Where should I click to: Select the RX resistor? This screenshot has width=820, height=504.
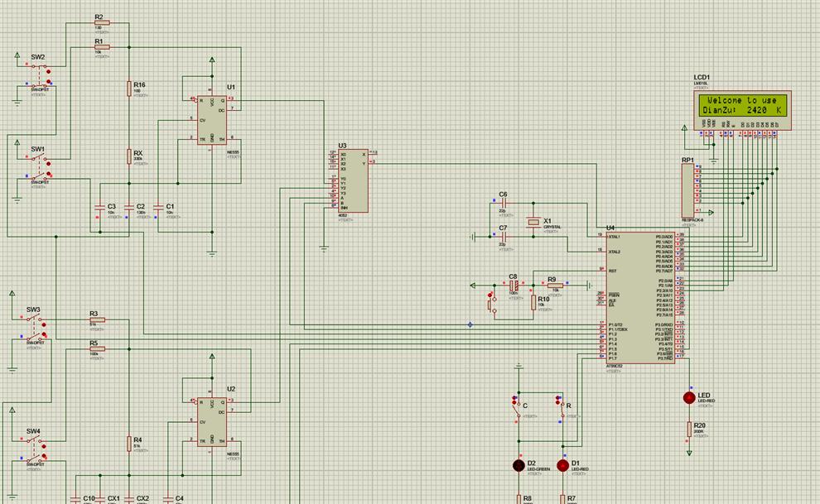[129, 156]
